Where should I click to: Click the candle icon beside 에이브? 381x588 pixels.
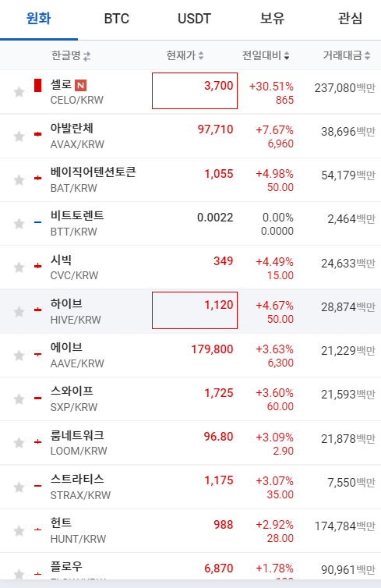pos(37,354)
